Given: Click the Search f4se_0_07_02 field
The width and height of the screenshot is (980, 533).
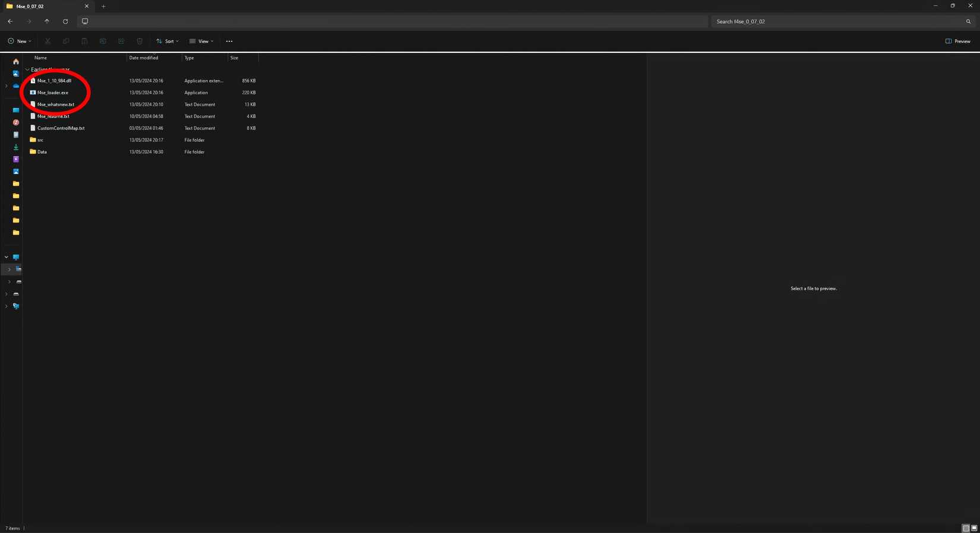Looking at the screenshot, I should click(837, 21).
